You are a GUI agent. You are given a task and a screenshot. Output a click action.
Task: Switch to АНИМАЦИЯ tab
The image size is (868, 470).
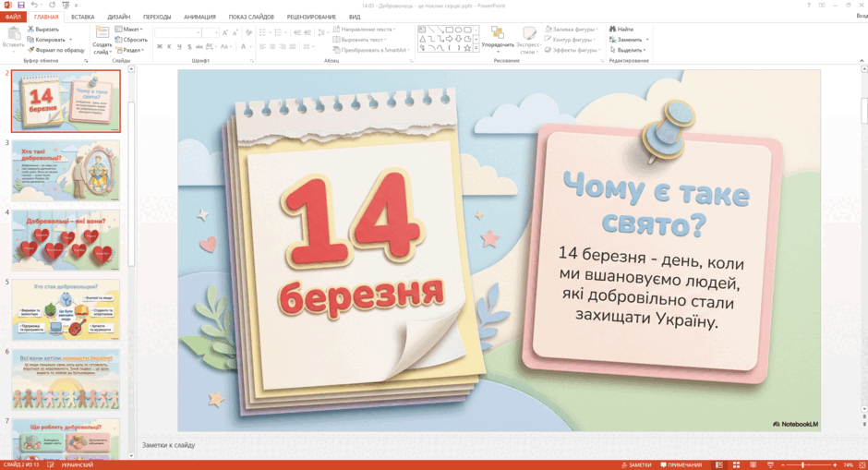click(199, 18)
